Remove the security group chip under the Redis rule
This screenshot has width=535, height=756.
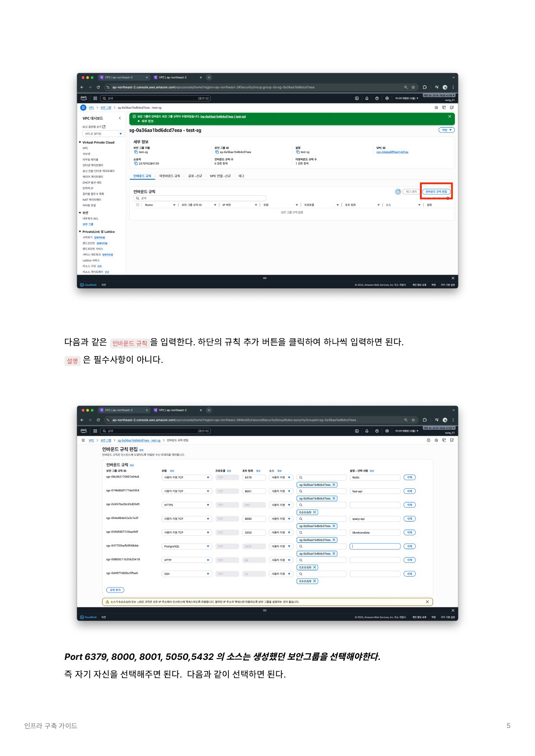(334, 485)
